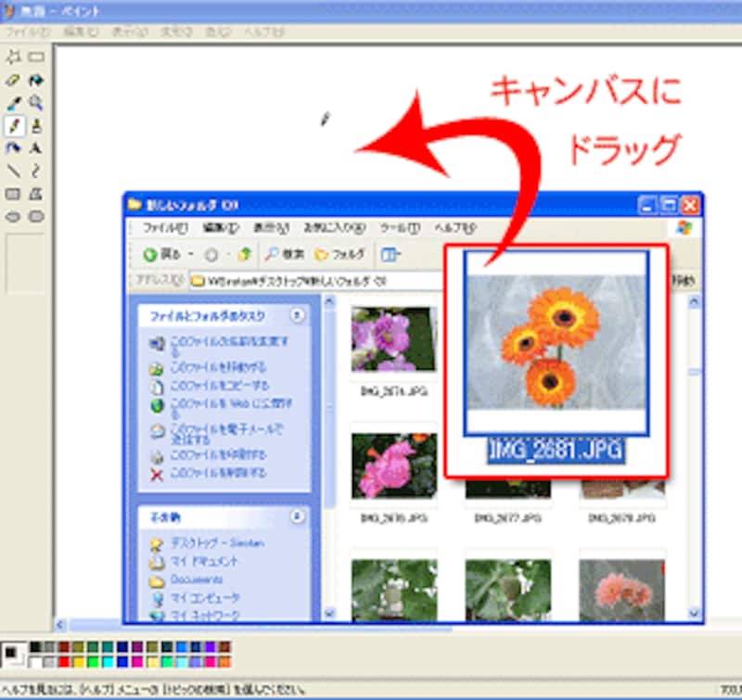Click the file list scrollbar down arrow
Viewport: 742px width, 700px height.
[694, 613]
